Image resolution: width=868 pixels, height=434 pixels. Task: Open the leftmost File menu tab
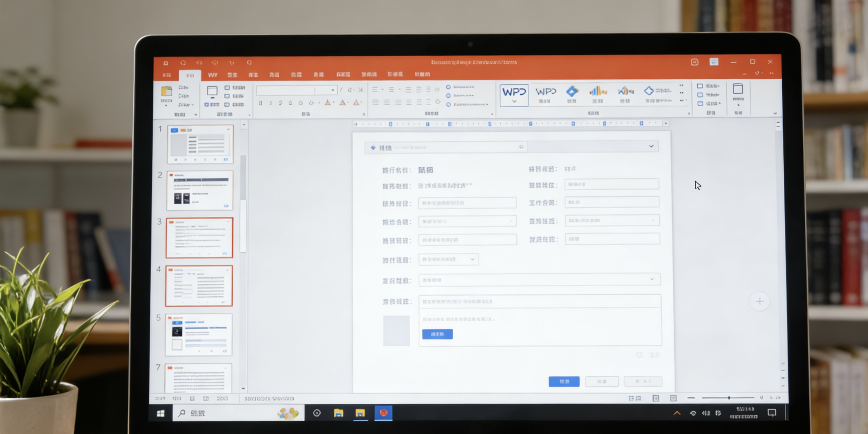168,74
